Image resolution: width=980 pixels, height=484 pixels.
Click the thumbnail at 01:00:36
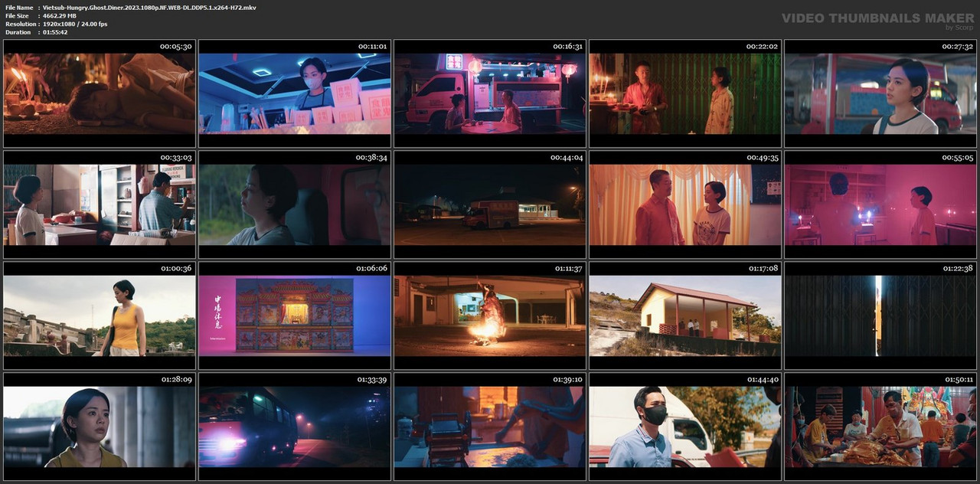pos(100,316)
